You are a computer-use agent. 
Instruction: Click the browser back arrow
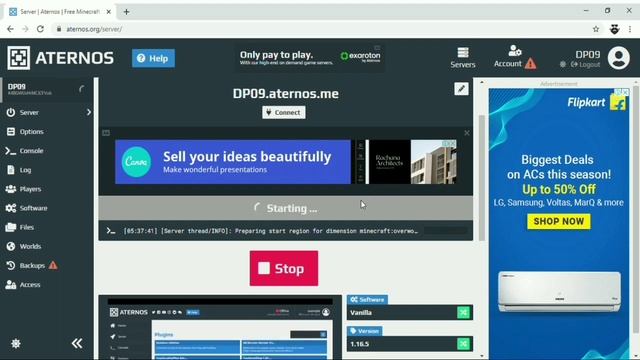click(10, 29)
